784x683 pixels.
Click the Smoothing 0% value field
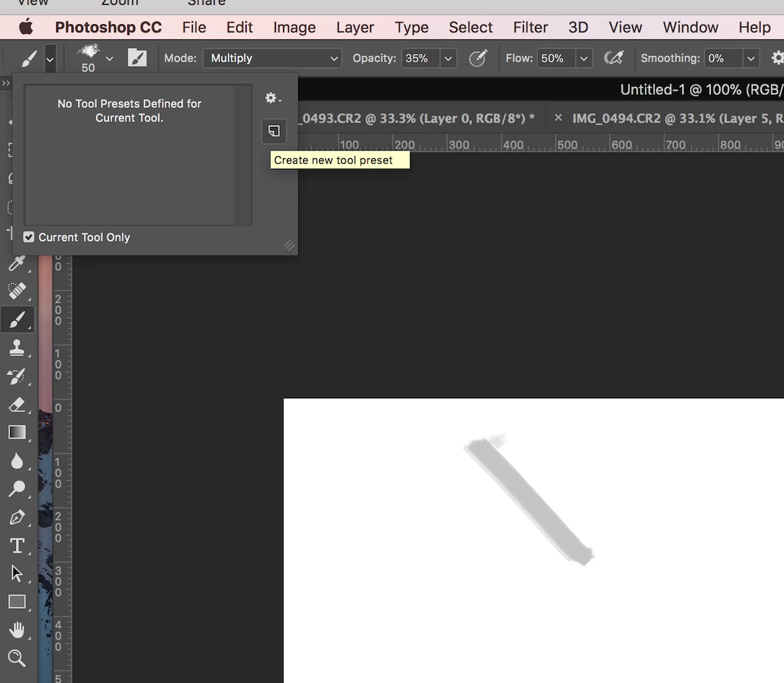click(724, 58)
